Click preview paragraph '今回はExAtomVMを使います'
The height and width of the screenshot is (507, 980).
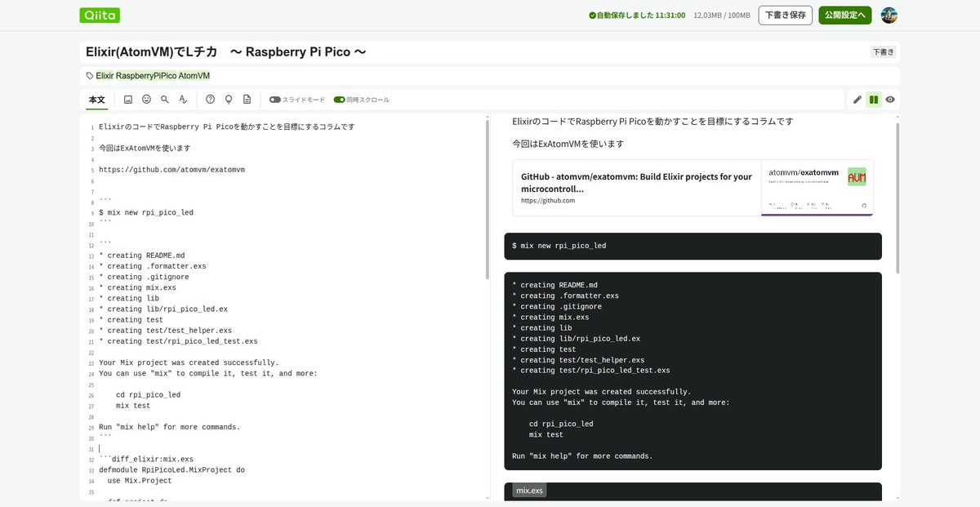(x=568, y=144)
